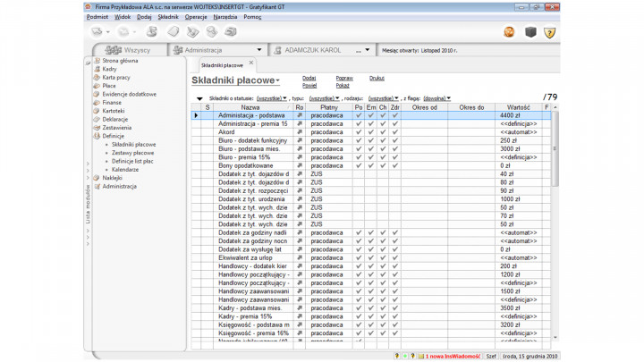The width and height of the screenshot is (644, 362).
Task: Toggle Po checkbox for Administracja - podstawa
Action: click(359, 115)
